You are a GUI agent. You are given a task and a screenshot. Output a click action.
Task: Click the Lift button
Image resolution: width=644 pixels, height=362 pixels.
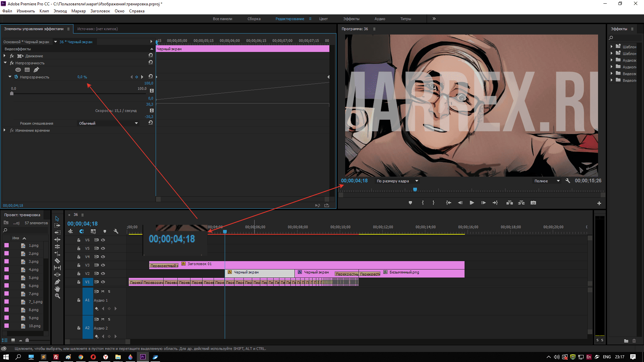509,203
